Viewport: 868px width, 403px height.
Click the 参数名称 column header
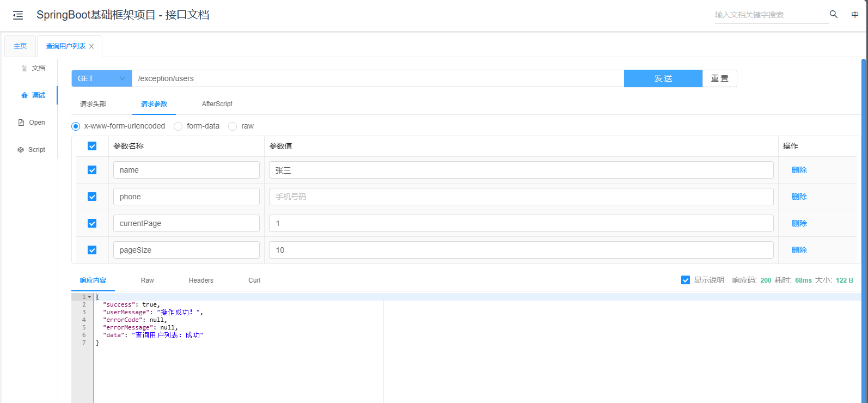(x=129, y=146)
